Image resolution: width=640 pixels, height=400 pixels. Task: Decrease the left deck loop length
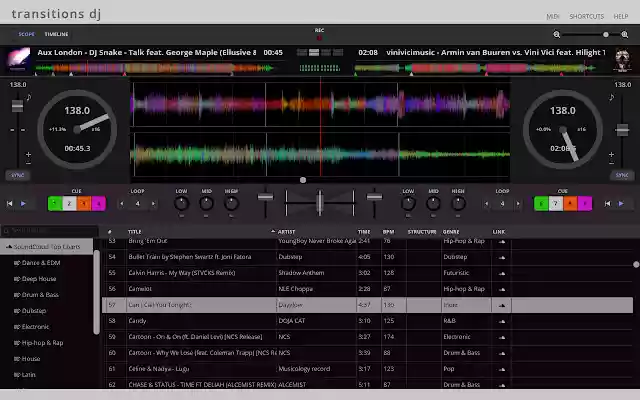(124, 204)
